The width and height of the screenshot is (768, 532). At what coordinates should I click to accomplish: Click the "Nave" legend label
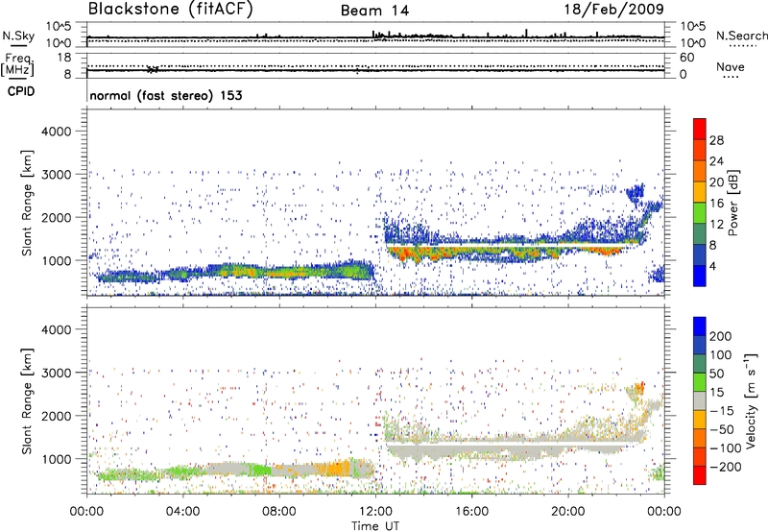730,66
